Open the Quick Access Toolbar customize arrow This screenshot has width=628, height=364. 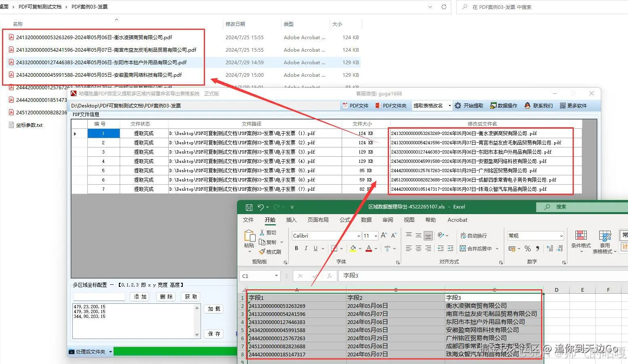pyautogui.click(x=292, y=207)
